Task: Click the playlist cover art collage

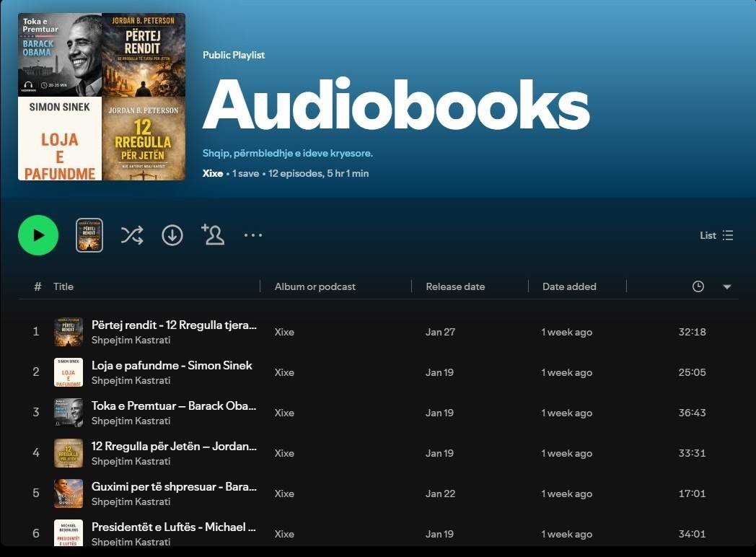Action: (102, 97)
